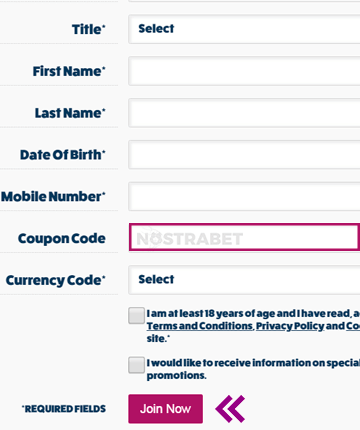Image resolution: width=360 pixels, height=430 pixels.
Task: Click the Coupon Code label
Action: [62, 238]
